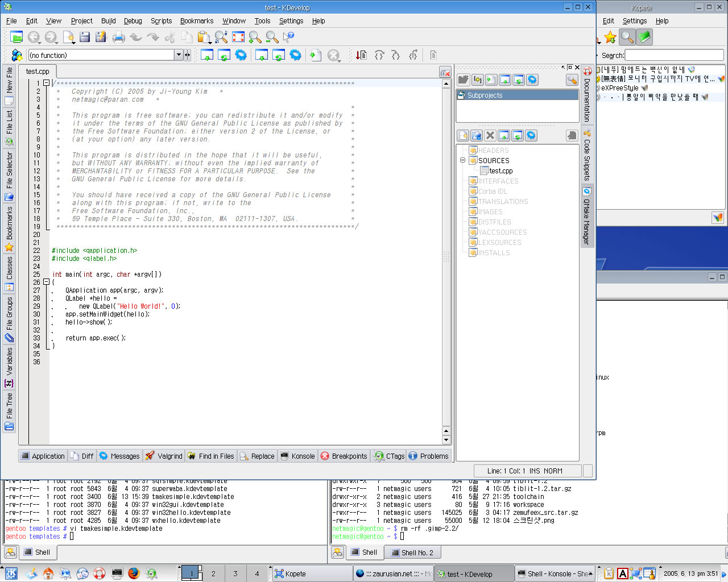
Task: Click the editor scrollbar up arrow
Action: (x=446, y=84)
